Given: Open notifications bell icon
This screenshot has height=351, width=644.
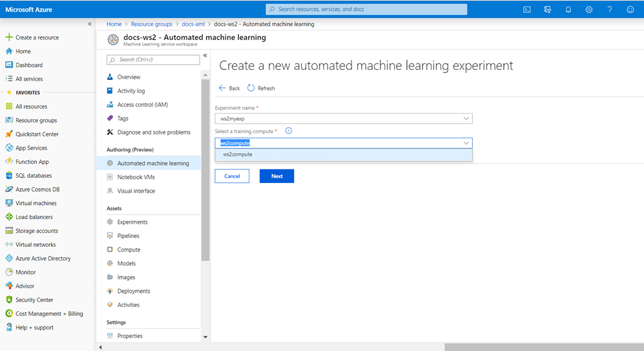Looking at the screenshot, I should tap(568, 10).
